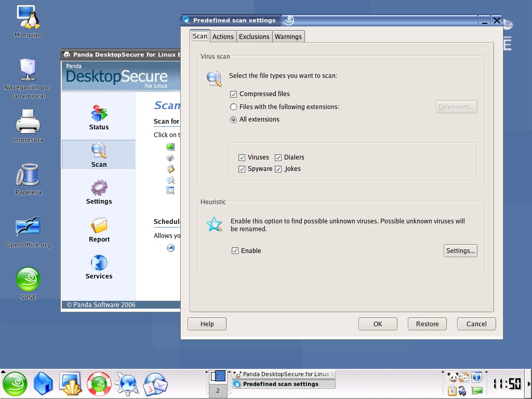Switch to virtual desktop 2 in pager
Viewport: 532px width, 399px height.
point(218,391)
